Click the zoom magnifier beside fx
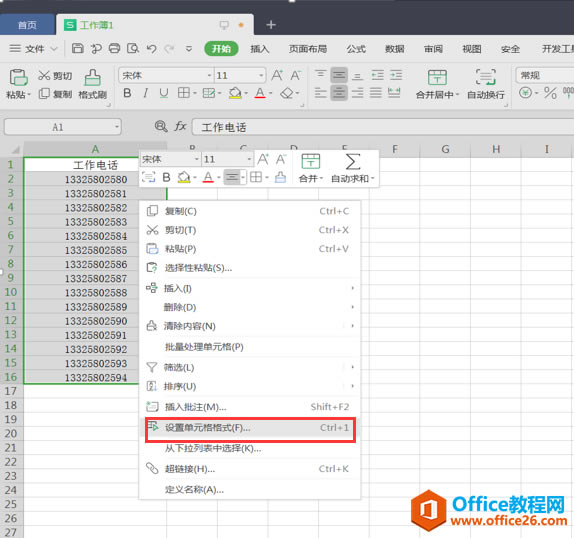Screen dimensions: 574x538 pos(161,127)
